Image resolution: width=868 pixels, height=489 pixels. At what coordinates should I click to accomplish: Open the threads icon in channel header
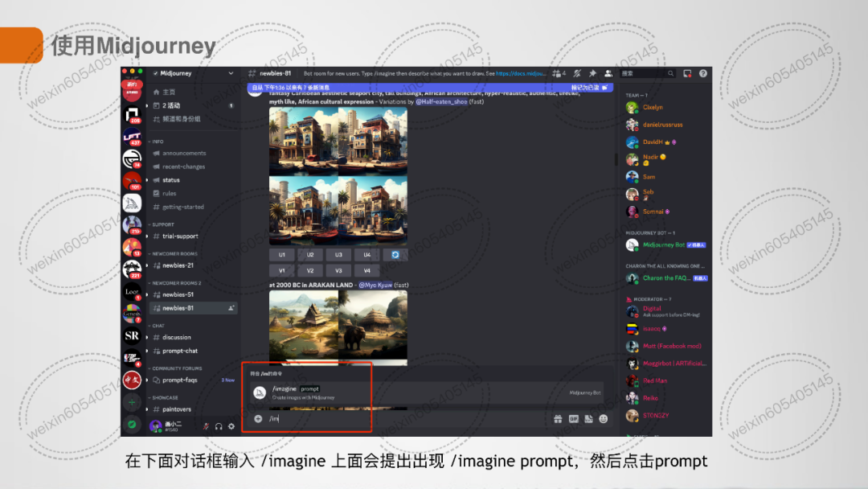(x=558, y=73)
